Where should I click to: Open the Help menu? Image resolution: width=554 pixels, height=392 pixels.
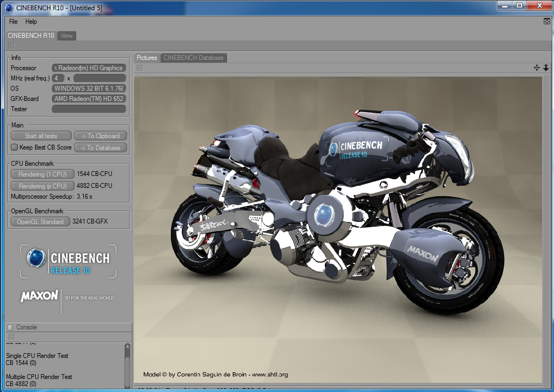coord(31,22)
